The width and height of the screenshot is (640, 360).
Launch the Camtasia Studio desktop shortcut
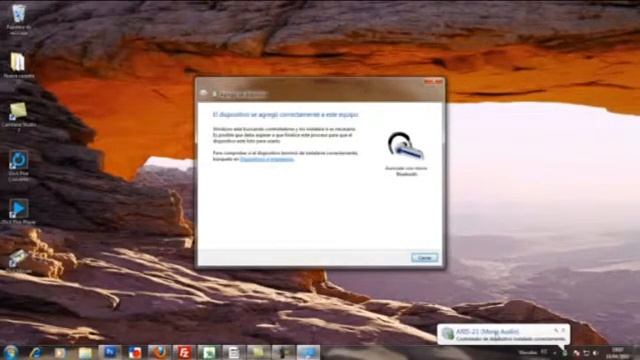(x=18, y=116)
